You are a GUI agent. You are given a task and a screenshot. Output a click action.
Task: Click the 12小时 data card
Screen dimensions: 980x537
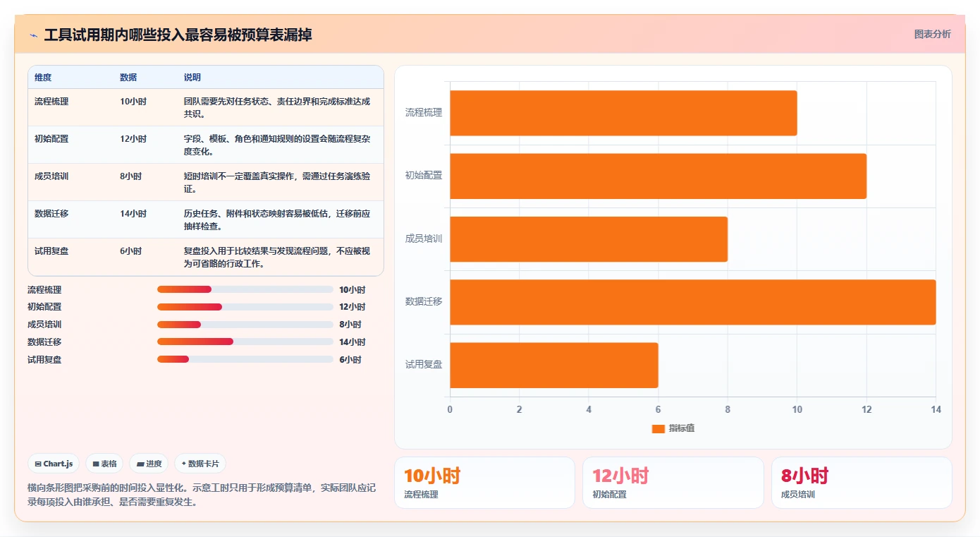point(673,483)
